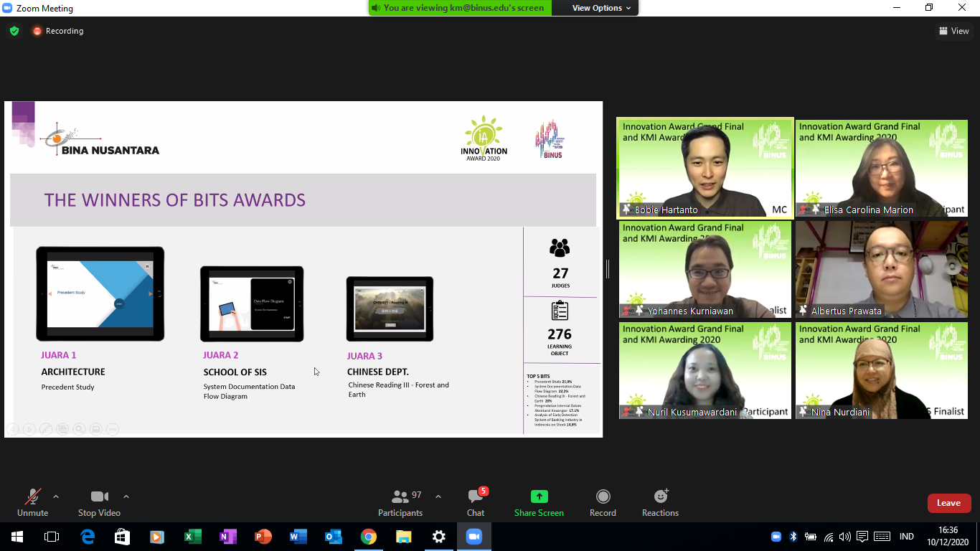
Task: Click the divider handle between share and gallery
Action: click(x=608, y=269)
